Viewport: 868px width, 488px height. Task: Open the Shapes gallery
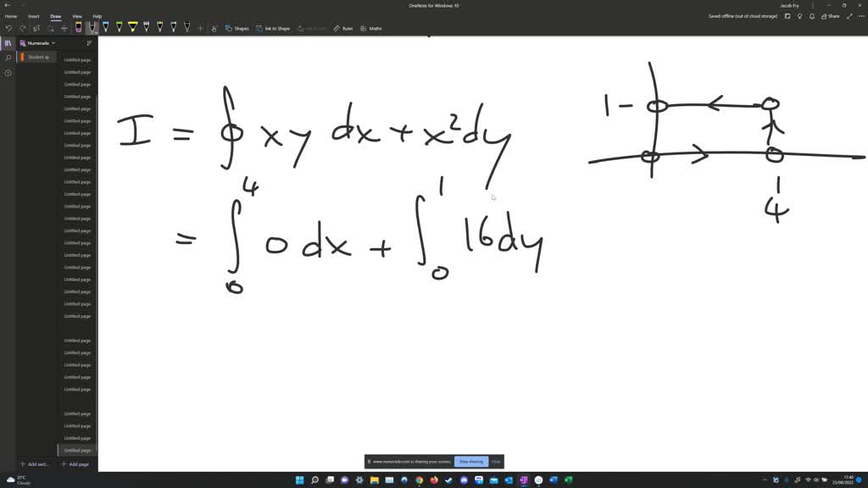(x=238, y=28)
